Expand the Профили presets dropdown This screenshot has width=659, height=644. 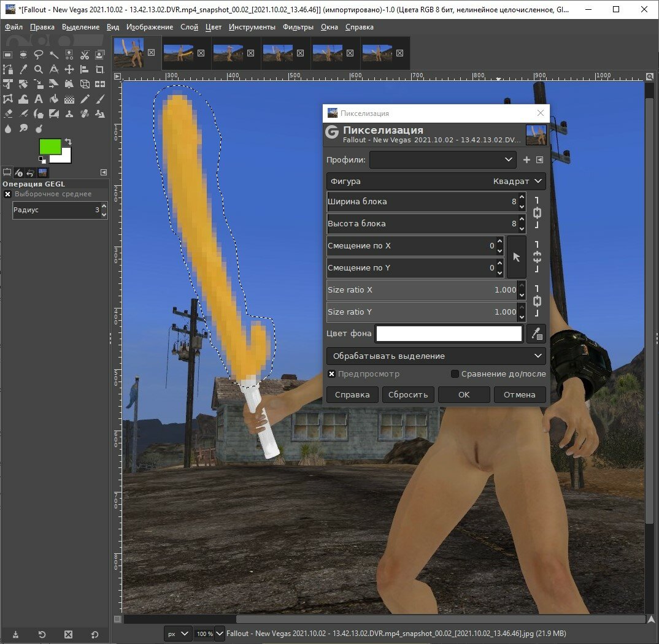(442, 159)
